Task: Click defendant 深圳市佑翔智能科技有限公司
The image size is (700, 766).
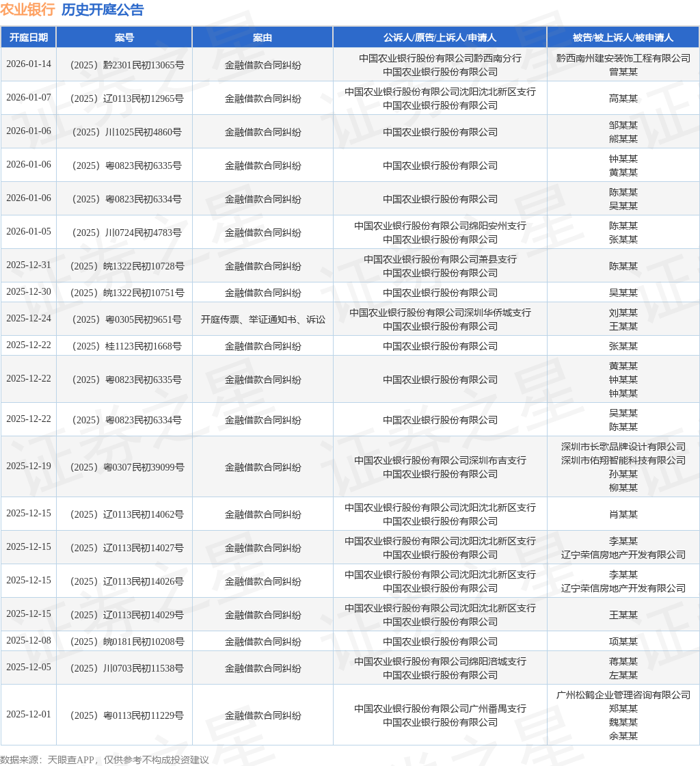Action: click(623, 460)
